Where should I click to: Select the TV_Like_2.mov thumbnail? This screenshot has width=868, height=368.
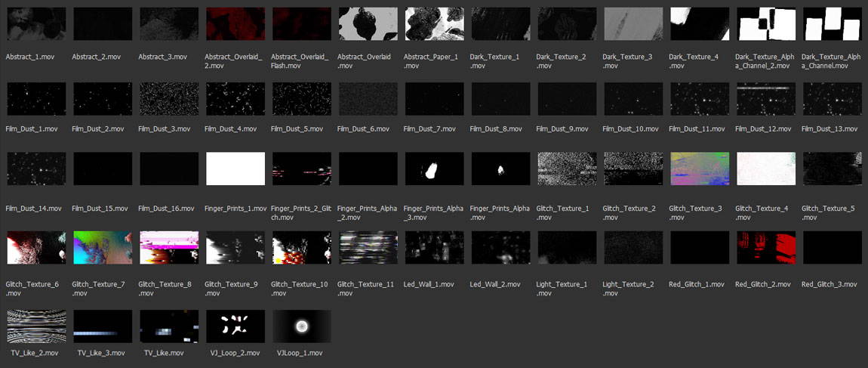36,326
